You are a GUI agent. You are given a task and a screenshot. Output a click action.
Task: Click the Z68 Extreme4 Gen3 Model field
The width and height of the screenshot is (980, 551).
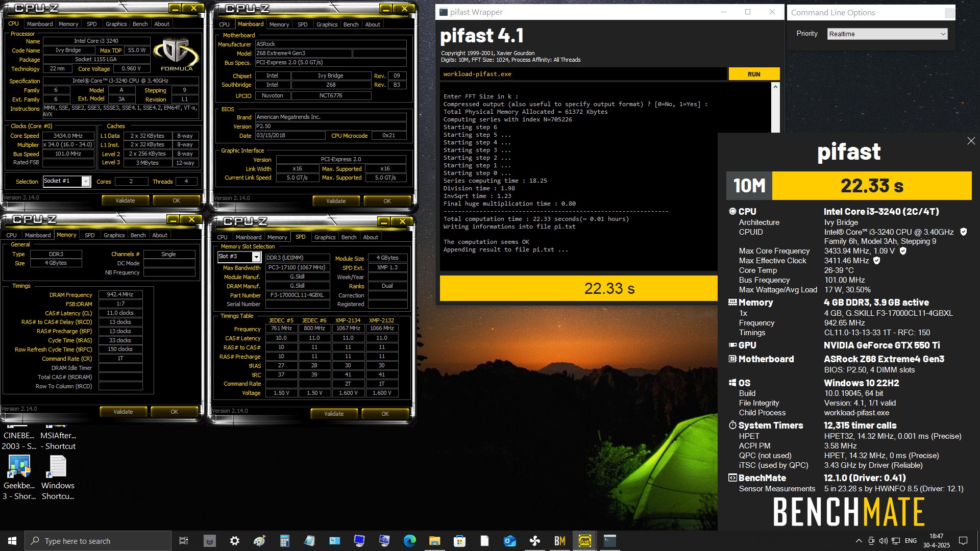[x=303, y=53]
